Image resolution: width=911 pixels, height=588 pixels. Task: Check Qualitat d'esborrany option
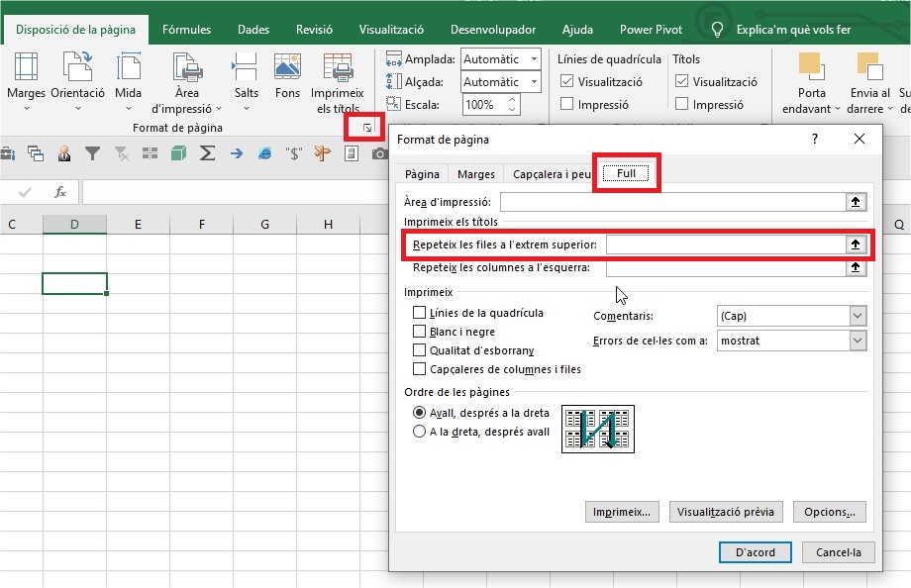pyautogui.click(x=419, y=350)
